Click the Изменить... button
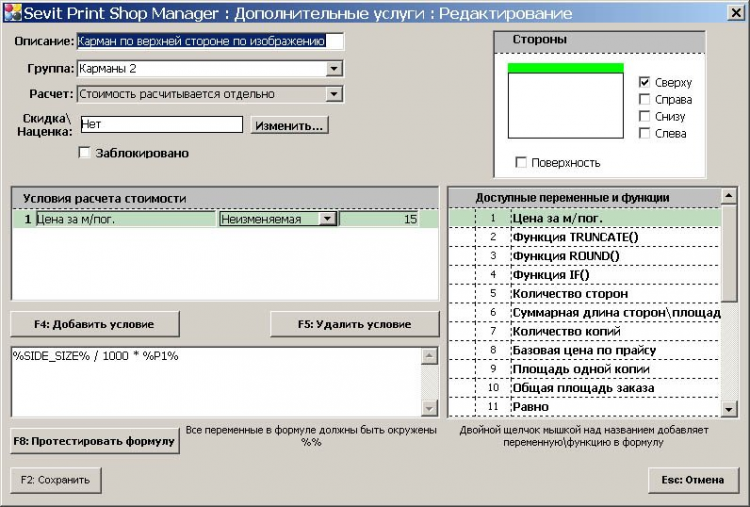 [x=289, y=125]
